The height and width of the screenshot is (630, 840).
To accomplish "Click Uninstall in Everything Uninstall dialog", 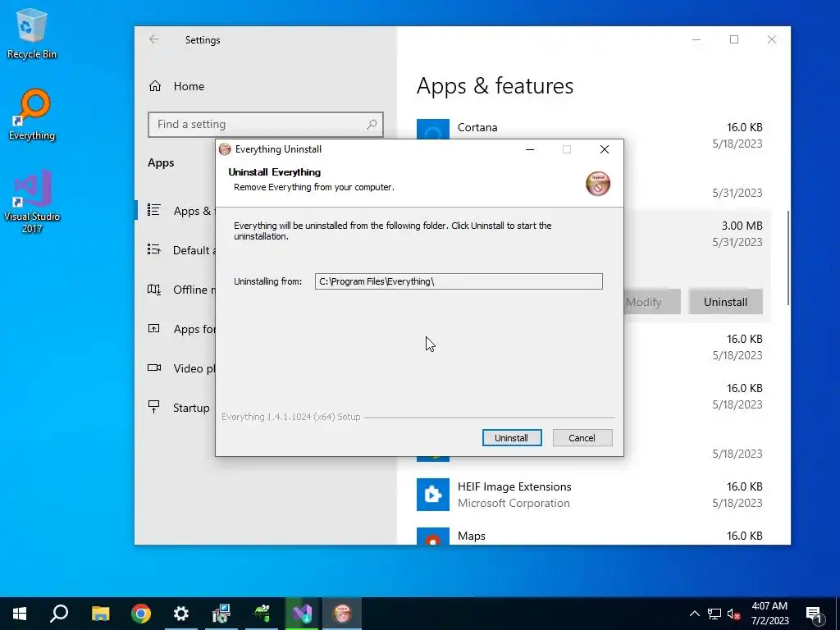I will (x=512, y=438).
